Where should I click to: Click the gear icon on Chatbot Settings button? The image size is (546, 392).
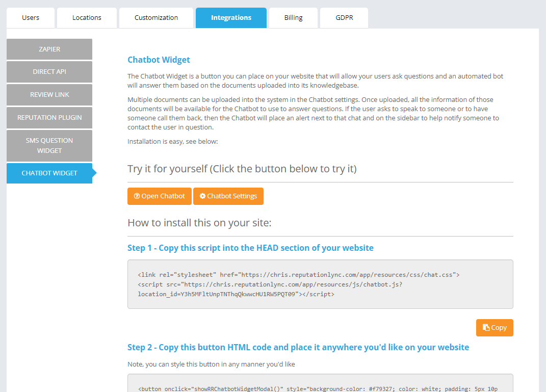[203, 196]
